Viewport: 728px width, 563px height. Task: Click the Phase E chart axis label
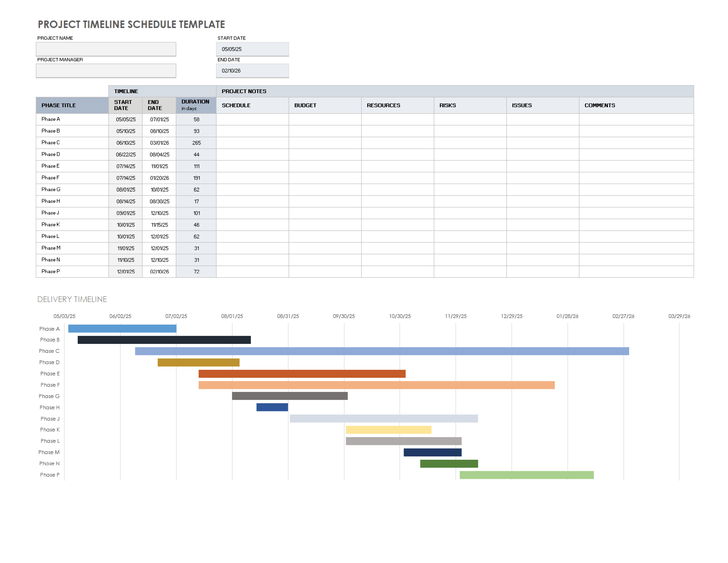click(x=50, y=374)
